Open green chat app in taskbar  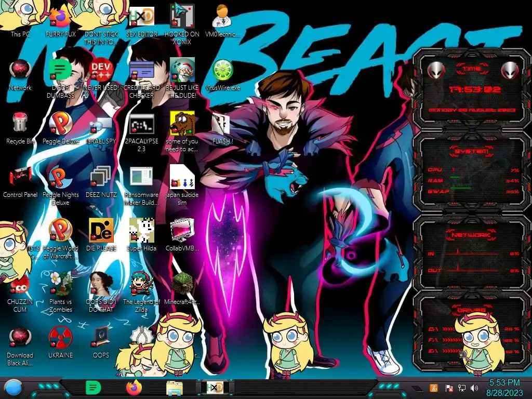click(94, 388)
